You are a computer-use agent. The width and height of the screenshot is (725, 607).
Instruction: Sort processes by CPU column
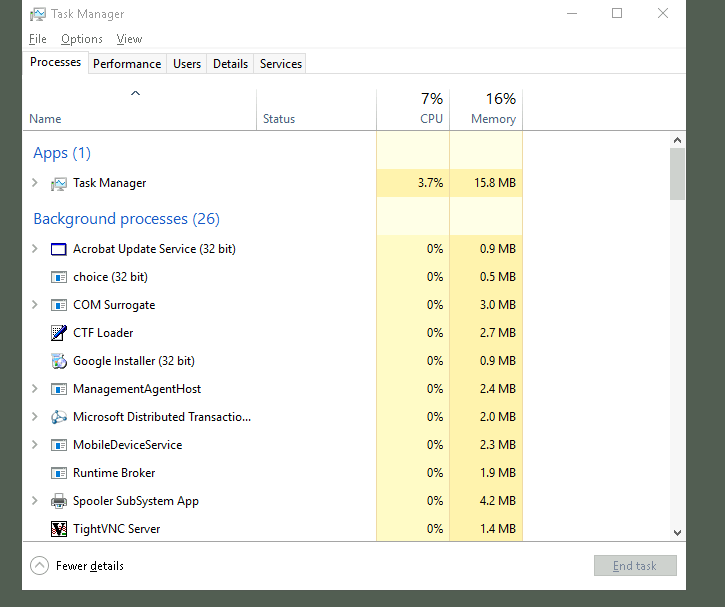point(413,109)
